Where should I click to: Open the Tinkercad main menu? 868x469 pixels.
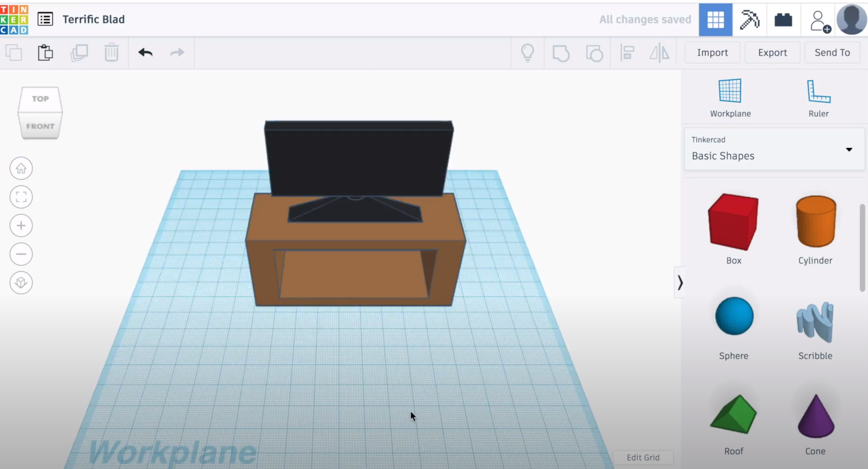pos(45,19)
